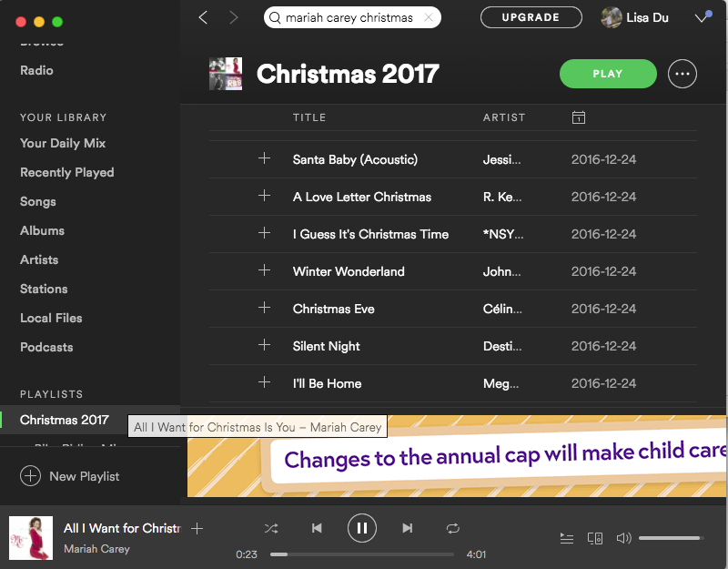This screenshot has height=569, width=728.
Task: Select Christmas 2017 playlist in sidebar
Action: pyautogui.click(x=64, y=420)
